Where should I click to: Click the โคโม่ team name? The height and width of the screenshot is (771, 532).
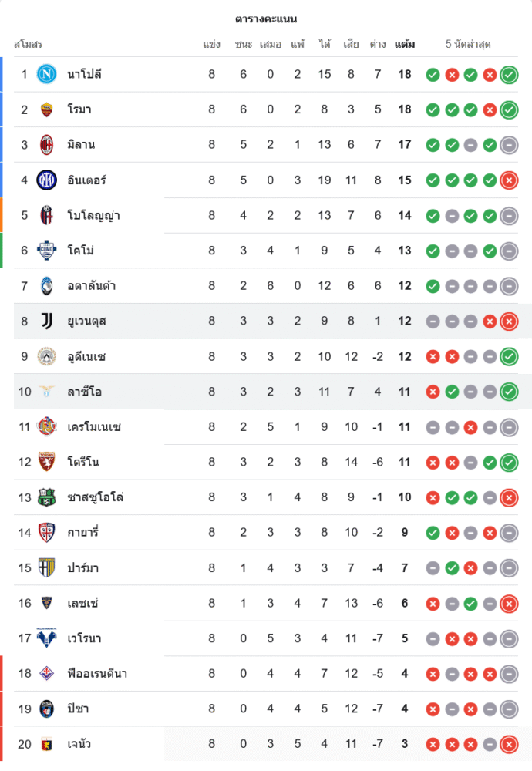pos(81,251)
